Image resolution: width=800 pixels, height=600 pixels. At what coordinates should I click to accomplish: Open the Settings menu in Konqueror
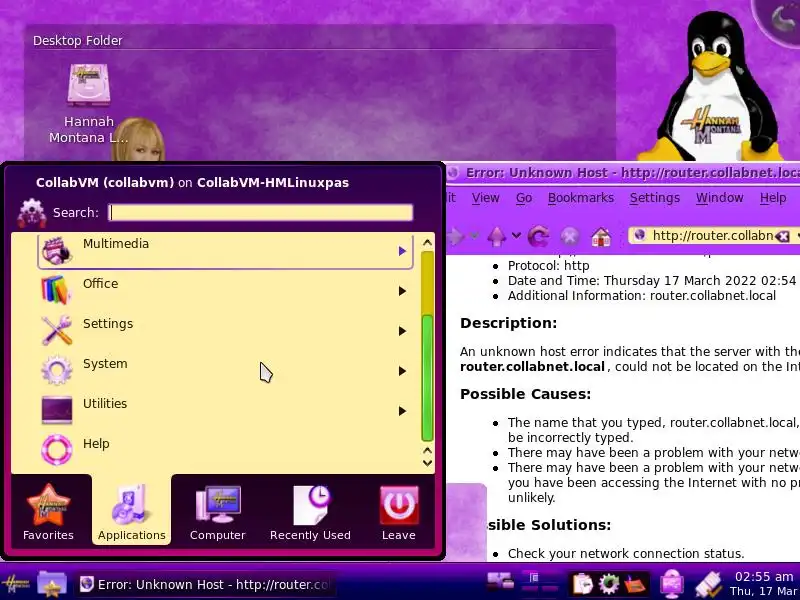tap(655, 197)
